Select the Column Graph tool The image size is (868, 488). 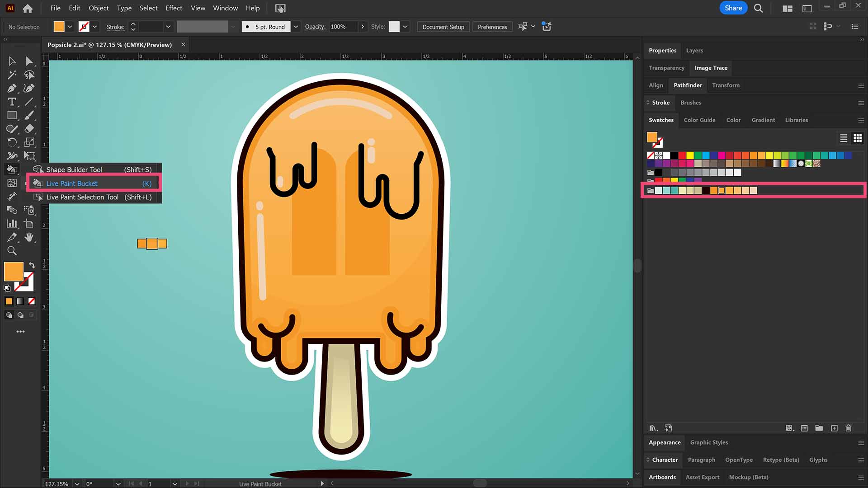coord(12,224)
